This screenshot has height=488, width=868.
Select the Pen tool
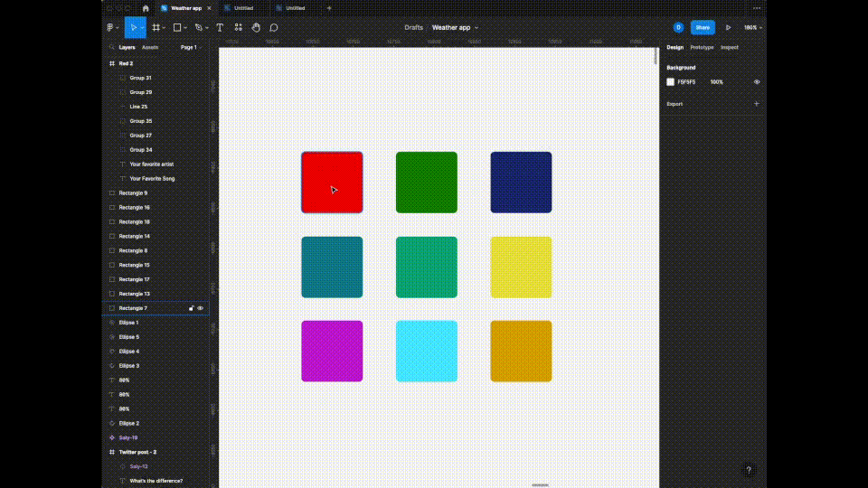coord(199,28)
